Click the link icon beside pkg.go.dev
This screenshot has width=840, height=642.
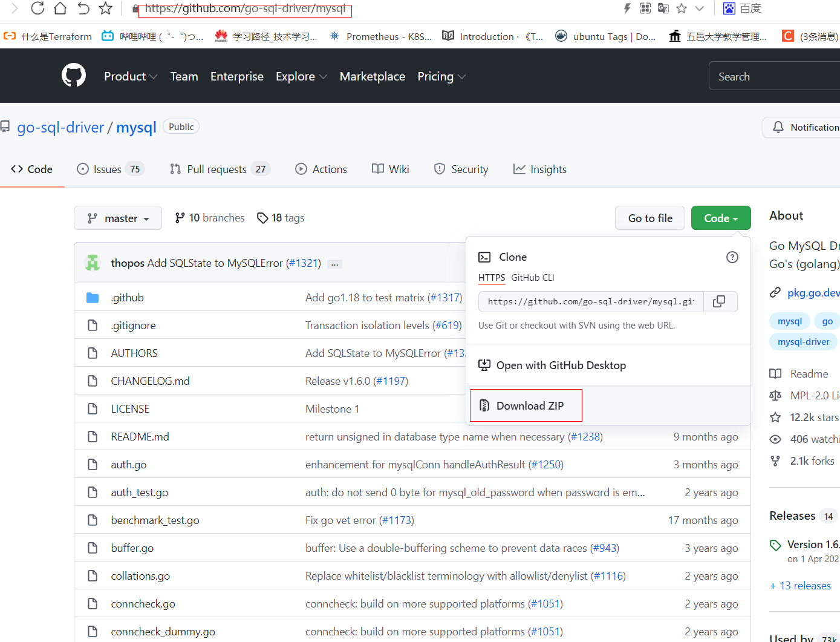pos(775,293)
